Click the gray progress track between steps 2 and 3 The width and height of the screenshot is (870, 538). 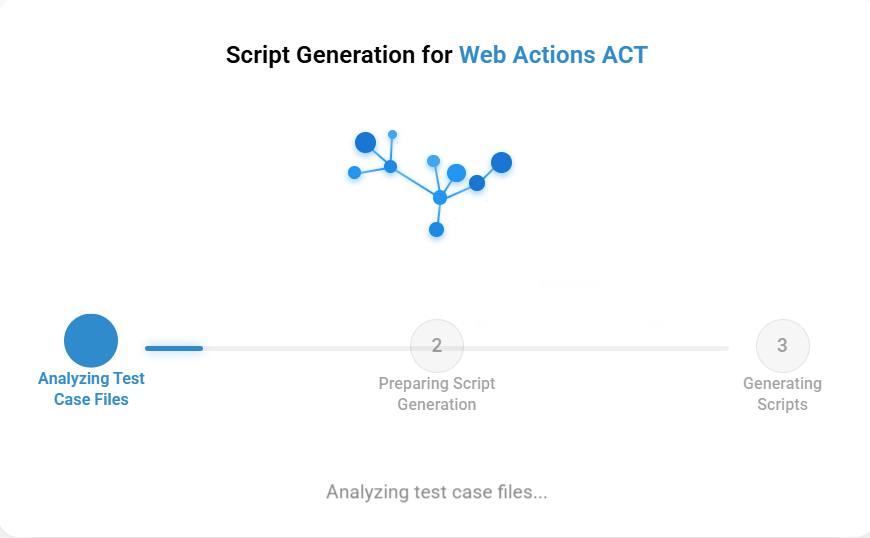tap(610, 348)
